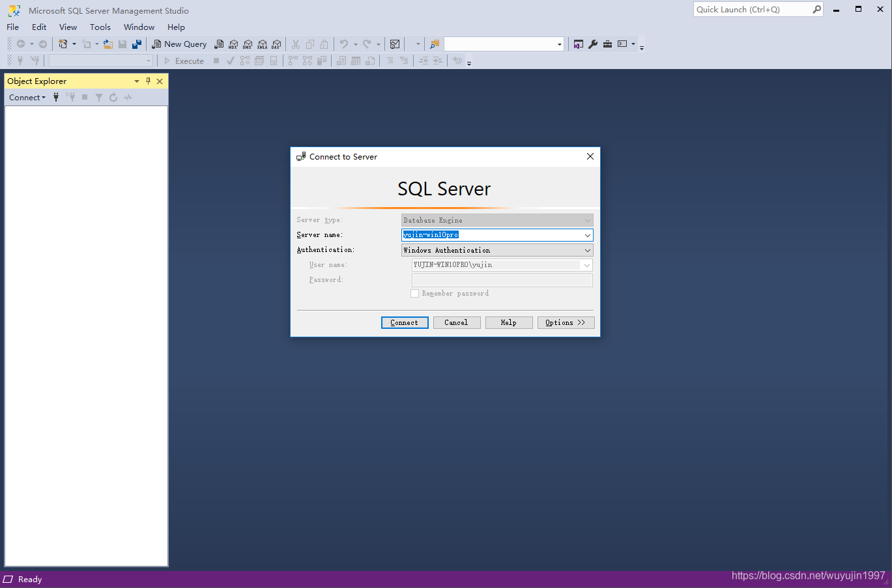Viewport: 892px width, 588px height.
Task: Click the Connect plug icon in Object Explorer
Action: point(56,97)
